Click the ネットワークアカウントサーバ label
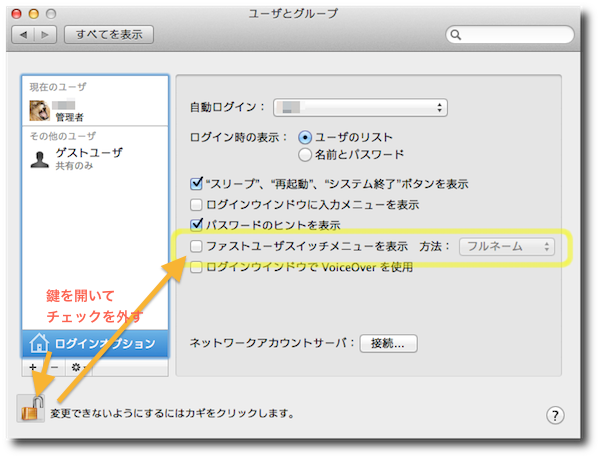 point(272,342)
